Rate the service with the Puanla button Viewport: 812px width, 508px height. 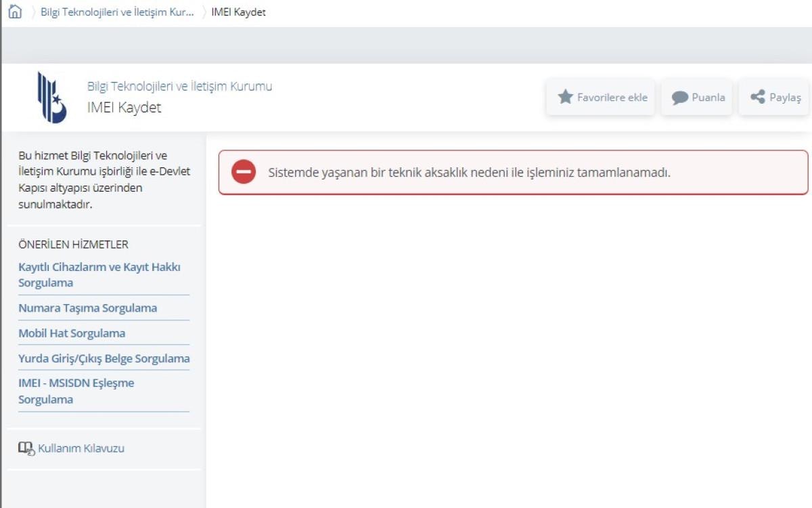[x=697, y=98]
